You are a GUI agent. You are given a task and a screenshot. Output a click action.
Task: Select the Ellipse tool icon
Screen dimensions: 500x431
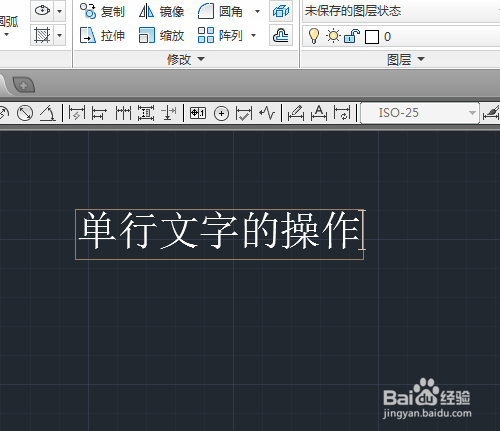point(42,11)
